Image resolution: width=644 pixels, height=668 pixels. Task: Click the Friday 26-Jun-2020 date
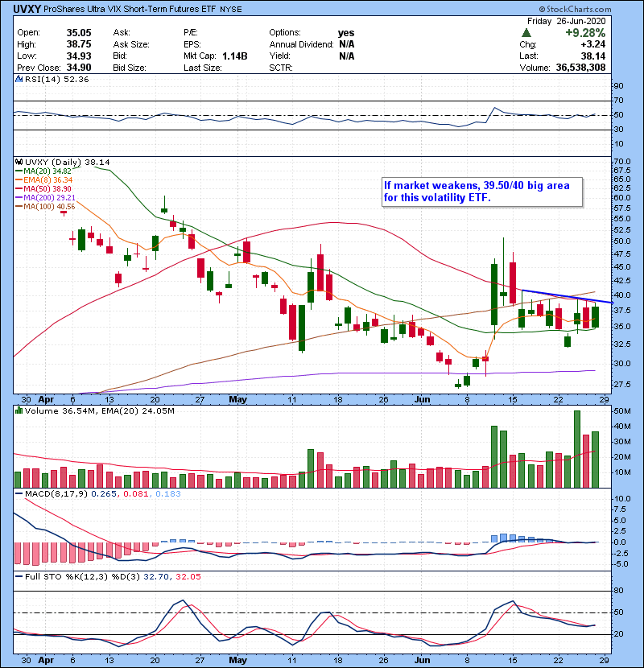[x=566, y=21]
